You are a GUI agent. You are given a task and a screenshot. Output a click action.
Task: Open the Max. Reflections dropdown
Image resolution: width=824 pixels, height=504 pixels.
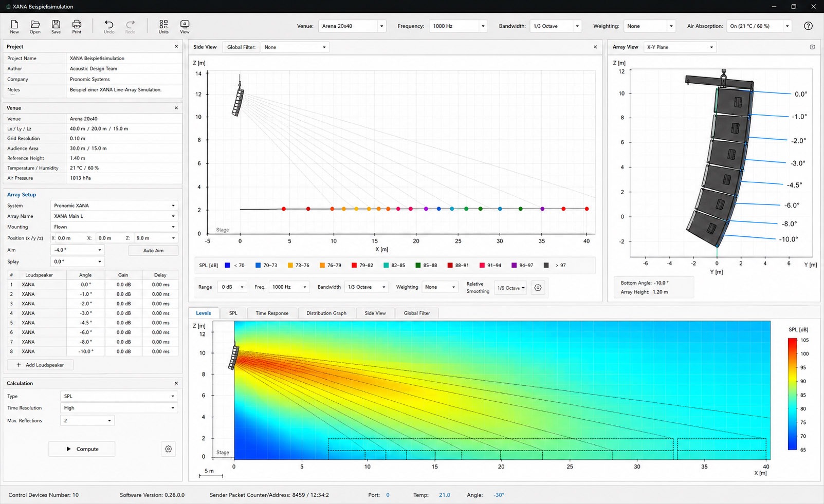click(87, 421)
